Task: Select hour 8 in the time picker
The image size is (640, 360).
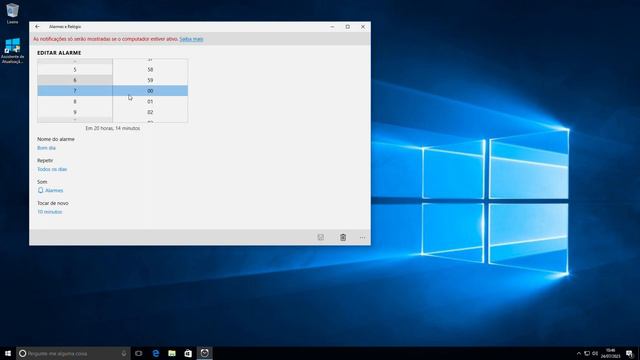Action: coord(75,101)
